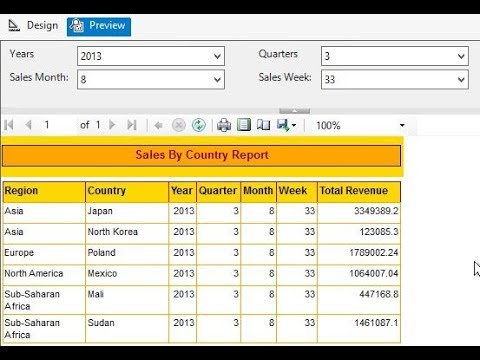This screenshot has height=360, width=480.
Task: Click the Quarters parameter label
Action: click(278, 54)
